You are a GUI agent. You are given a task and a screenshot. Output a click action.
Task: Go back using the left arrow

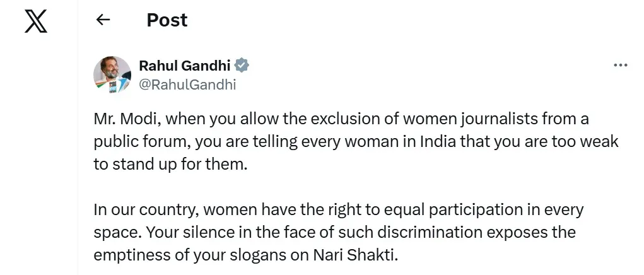(103, 20)
